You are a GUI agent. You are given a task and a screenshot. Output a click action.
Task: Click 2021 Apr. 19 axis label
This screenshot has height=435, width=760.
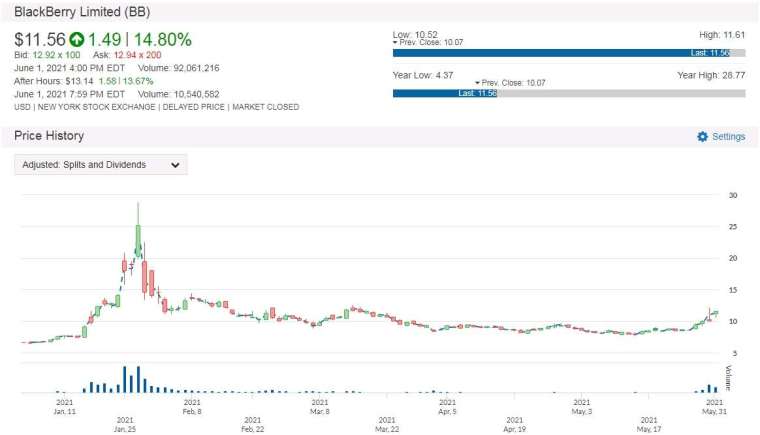(x=515, y=424)
